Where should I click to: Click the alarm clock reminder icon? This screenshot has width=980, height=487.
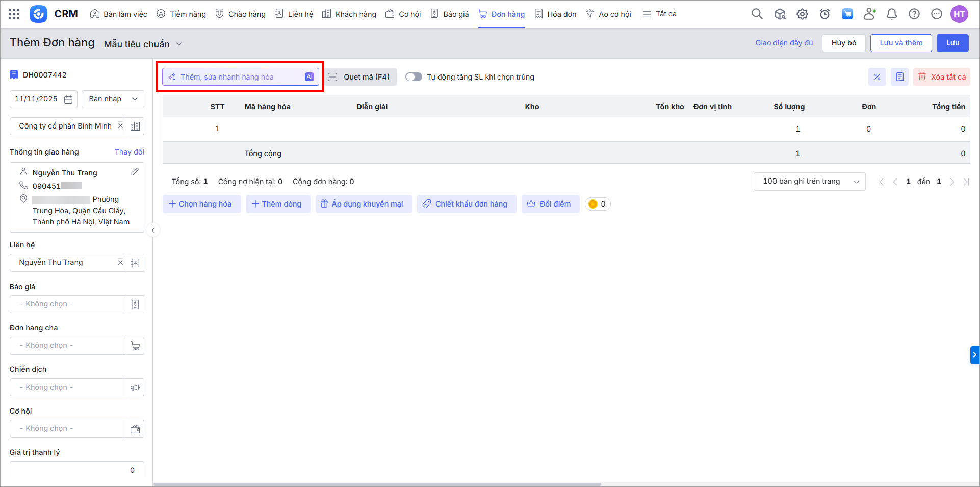(x=824, y=14)
